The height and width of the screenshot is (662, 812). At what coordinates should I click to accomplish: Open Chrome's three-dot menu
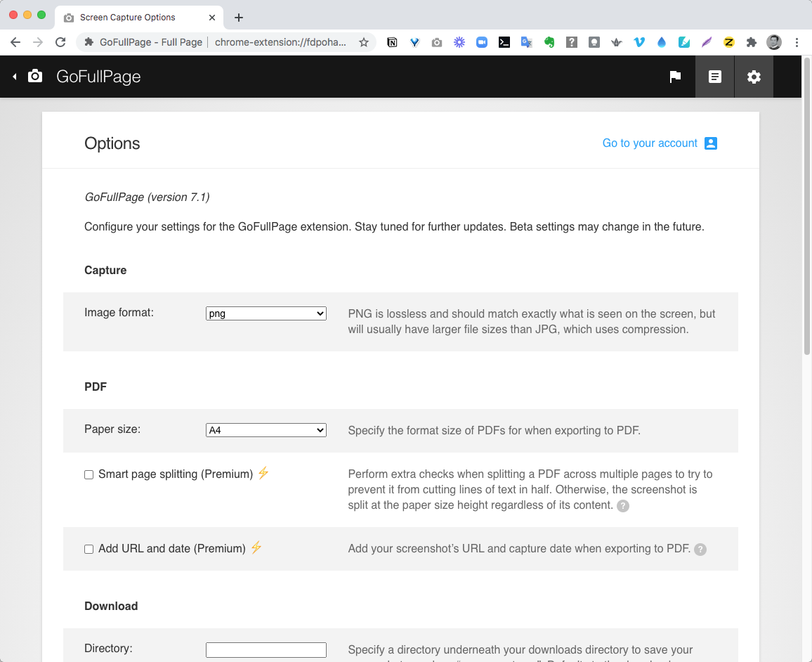click(797, 42)
